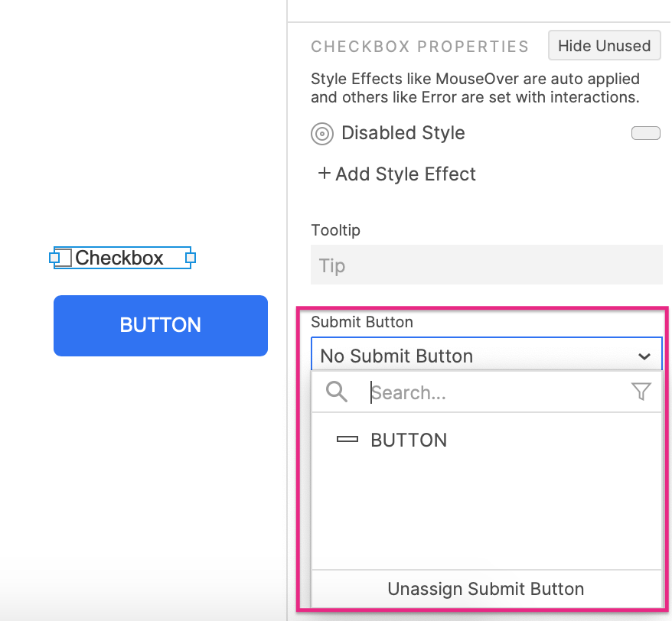Click the Hide Unused button
The height and width of the screenshot is (621, 672).
tap(605, 45)
